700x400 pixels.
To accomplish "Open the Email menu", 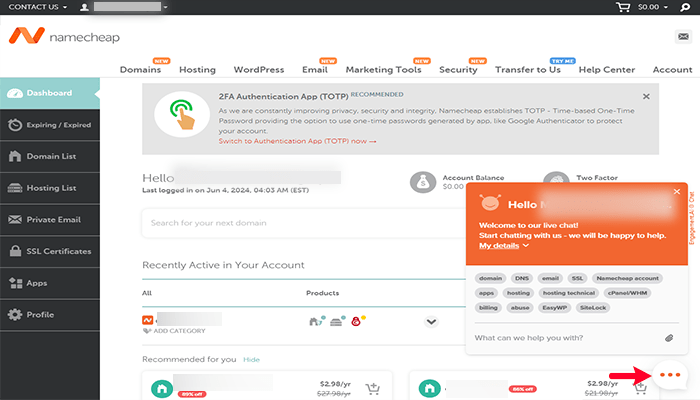I will (x=315, y=70).
